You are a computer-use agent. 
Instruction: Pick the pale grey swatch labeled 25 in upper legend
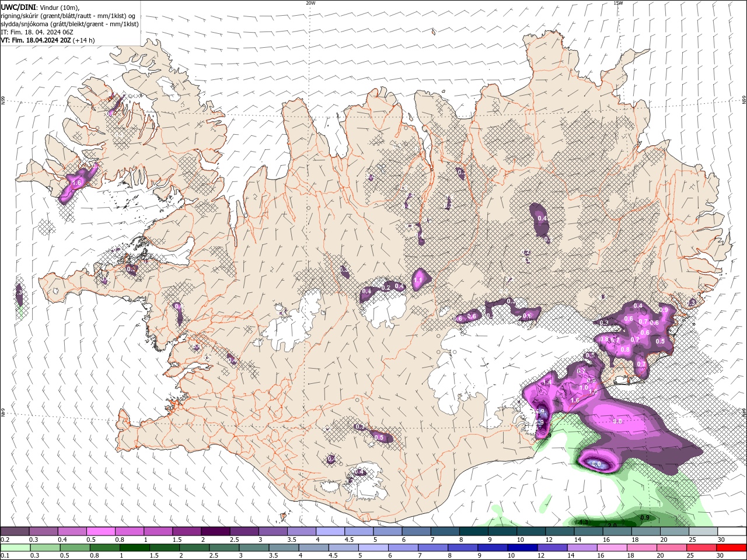(x=703, y=531)
